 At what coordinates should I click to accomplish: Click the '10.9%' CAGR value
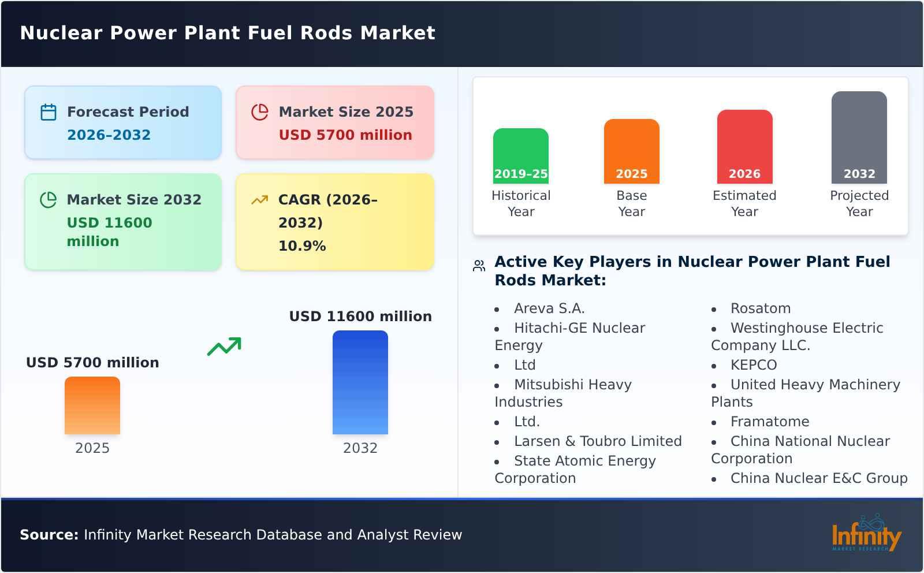[302, 246]
